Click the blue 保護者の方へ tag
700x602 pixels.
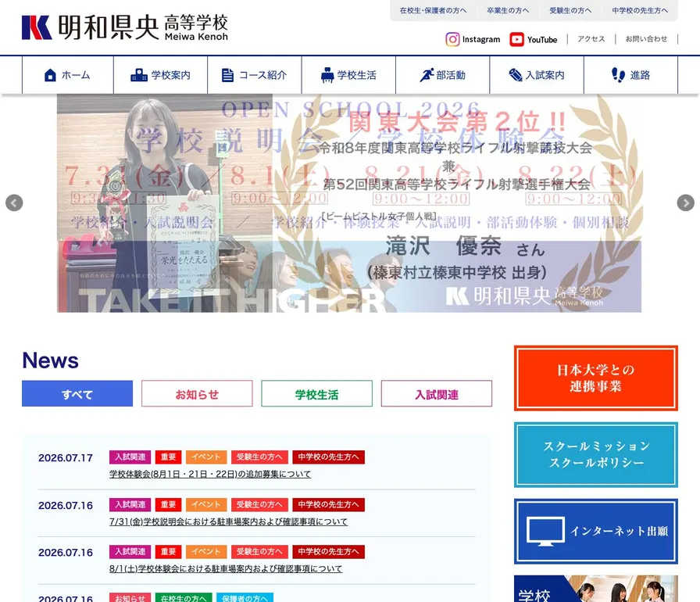click(245, 597)
